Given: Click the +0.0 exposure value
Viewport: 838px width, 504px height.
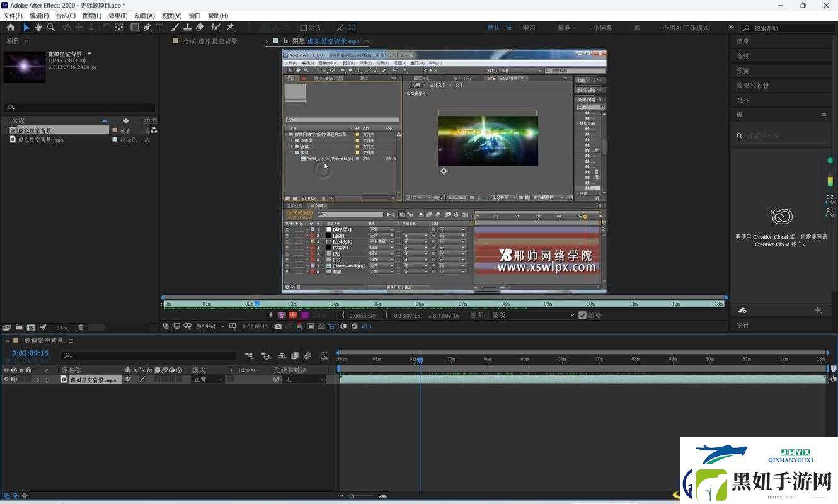Looking at the screenshot, I should pos(366,326).
